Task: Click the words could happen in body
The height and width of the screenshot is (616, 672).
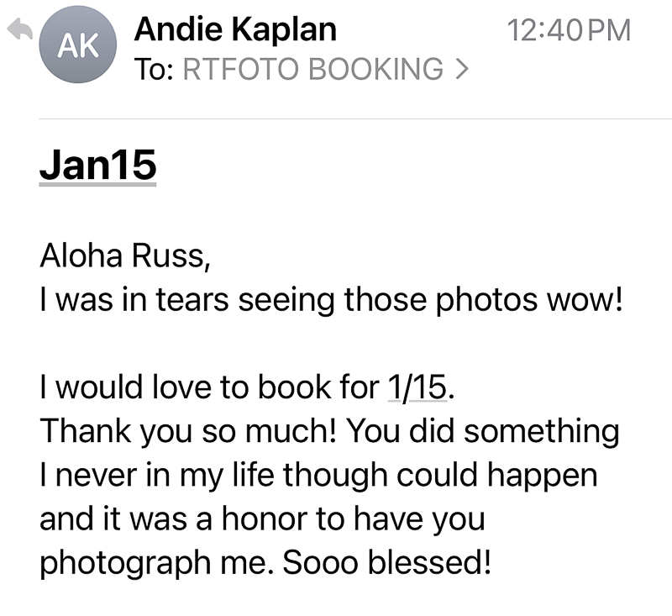Action: pyautogui.click(x=496, y=476)
